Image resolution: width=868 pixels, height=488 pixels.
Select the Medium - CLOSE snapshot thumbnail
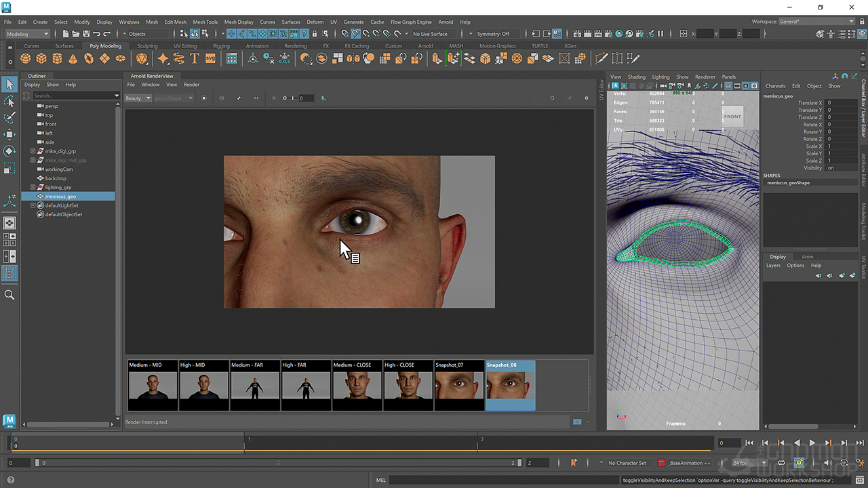click(357, 386)
